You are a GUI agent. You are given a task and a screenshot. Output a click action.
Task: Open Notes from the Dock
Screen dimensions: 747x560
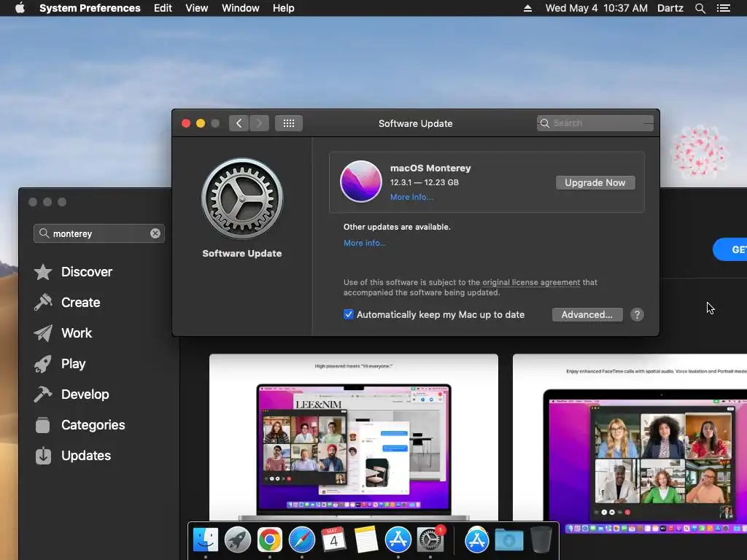pos(366,540)
